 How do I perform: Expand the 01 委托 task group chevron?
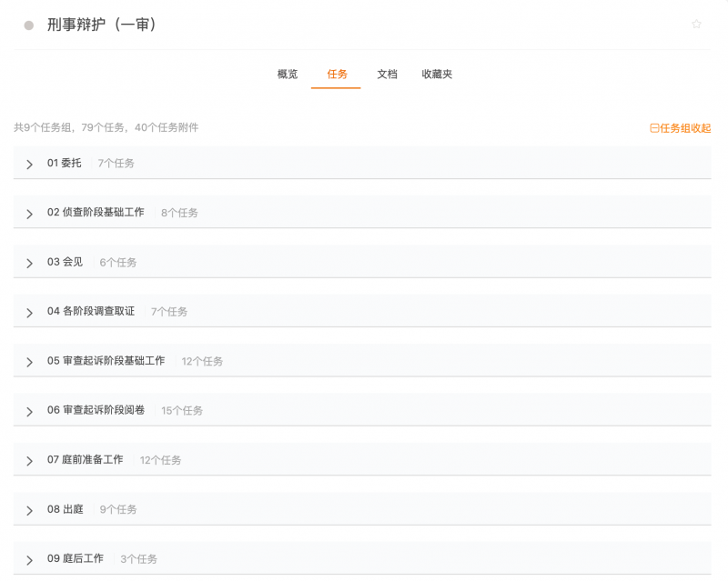pos(29,165)
